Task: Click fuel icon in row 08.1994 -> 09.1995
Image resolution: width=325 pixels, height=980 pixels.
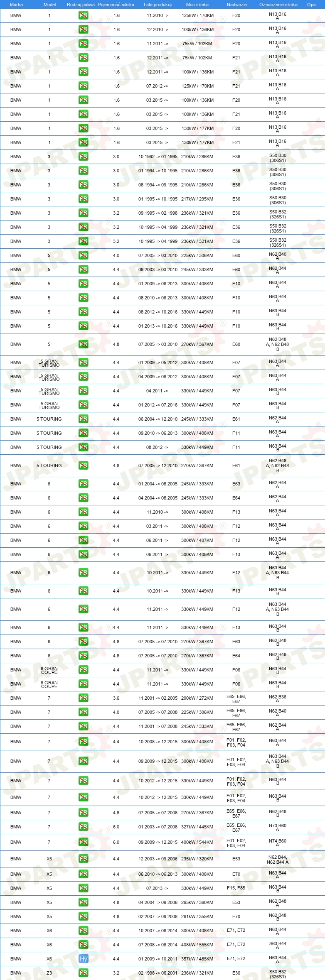Action: 84,185
